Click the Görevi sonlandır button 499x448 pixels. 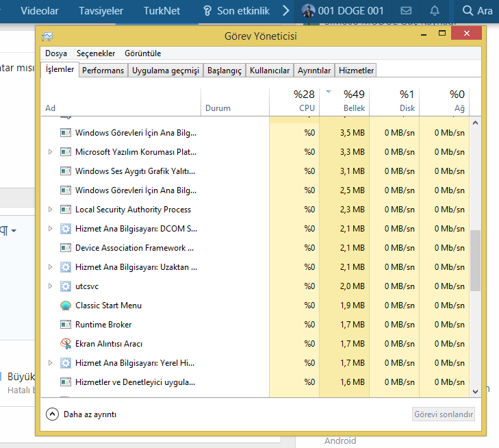(444, 414)
